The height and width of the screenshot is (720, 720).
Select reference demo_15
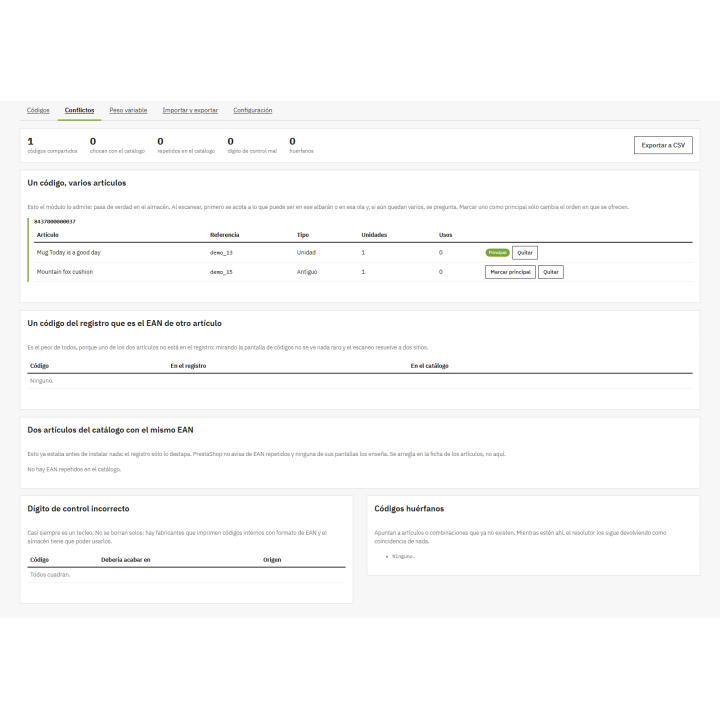click(221, 272)
